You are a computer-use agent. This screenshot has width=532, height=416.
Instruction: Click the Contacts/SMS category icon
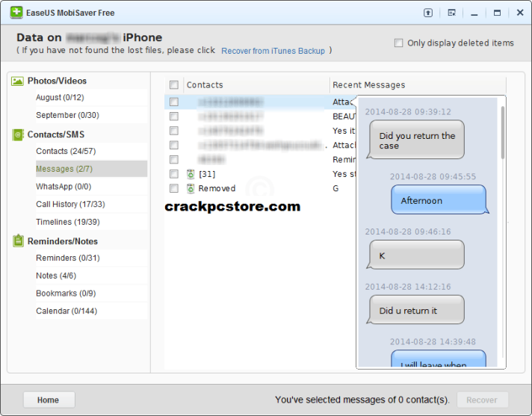click(18, 134)
